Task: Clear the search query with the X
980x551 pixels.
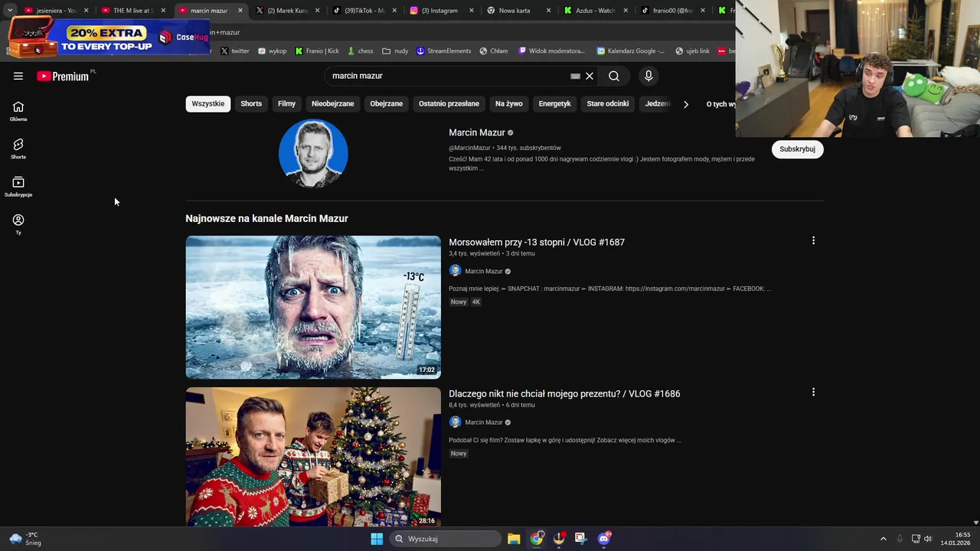Action: (590, 76)
